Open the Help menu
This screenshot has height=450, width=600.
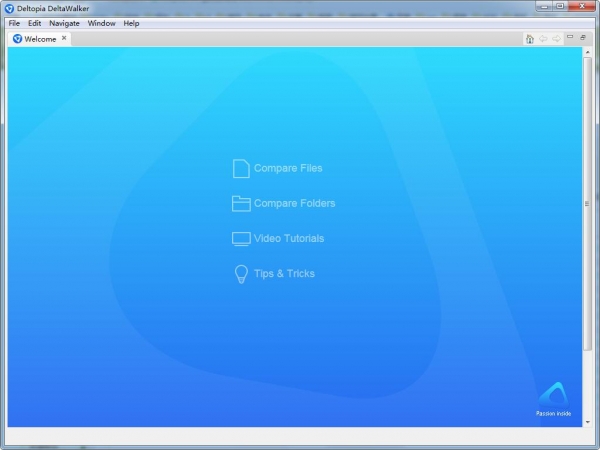click(x=131, y=23)
